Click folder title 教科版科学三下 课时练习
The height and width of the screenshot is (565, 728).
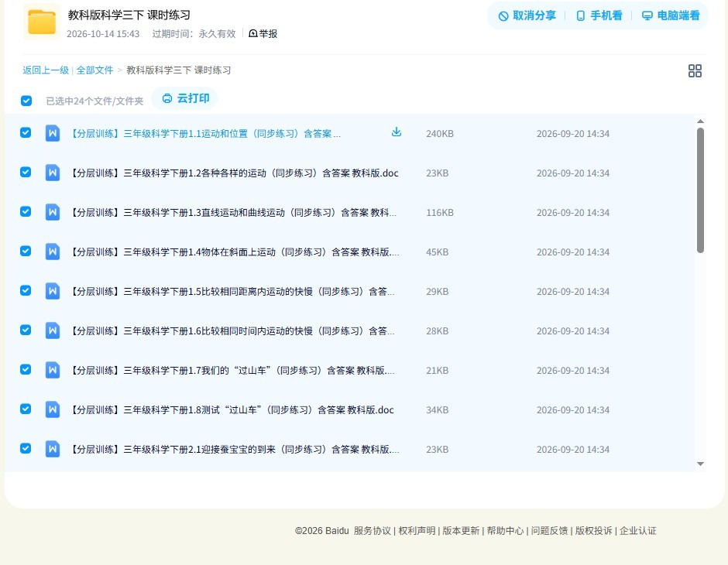[129, 15]
